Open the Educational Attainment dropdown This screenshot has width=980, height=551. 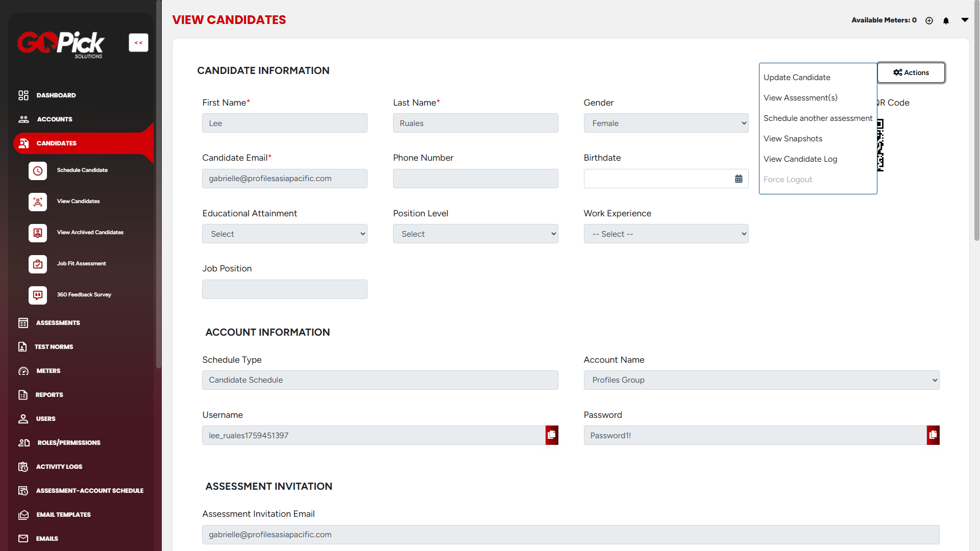[x=284, y=234]
